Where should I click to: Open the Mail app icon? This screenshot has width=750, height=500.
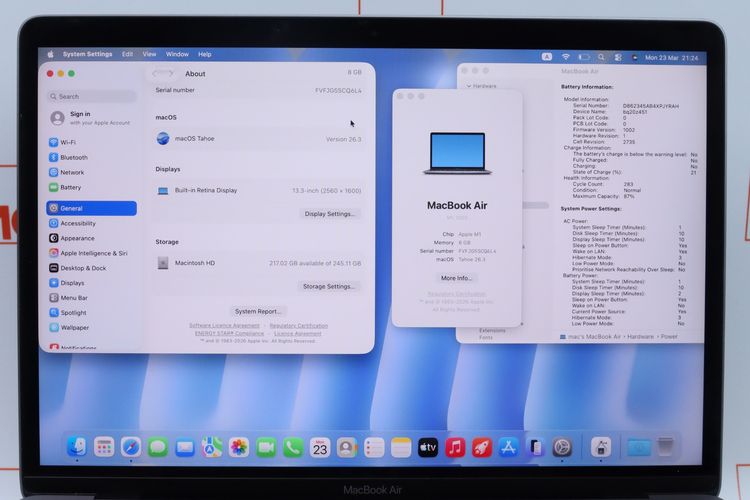tap(185, 447)
